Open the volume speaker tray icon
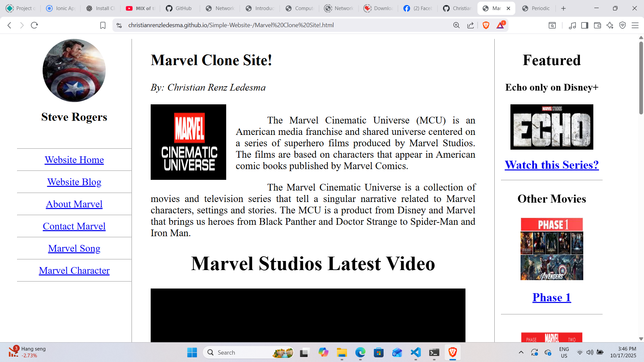 coord(590,352)
